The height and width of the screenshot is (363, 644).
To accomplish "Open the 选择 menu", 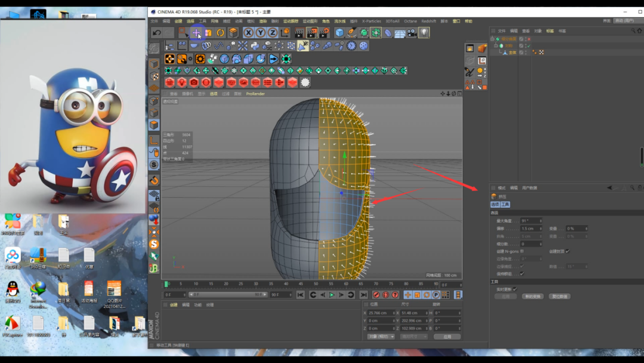I will [x=191, y=21].
